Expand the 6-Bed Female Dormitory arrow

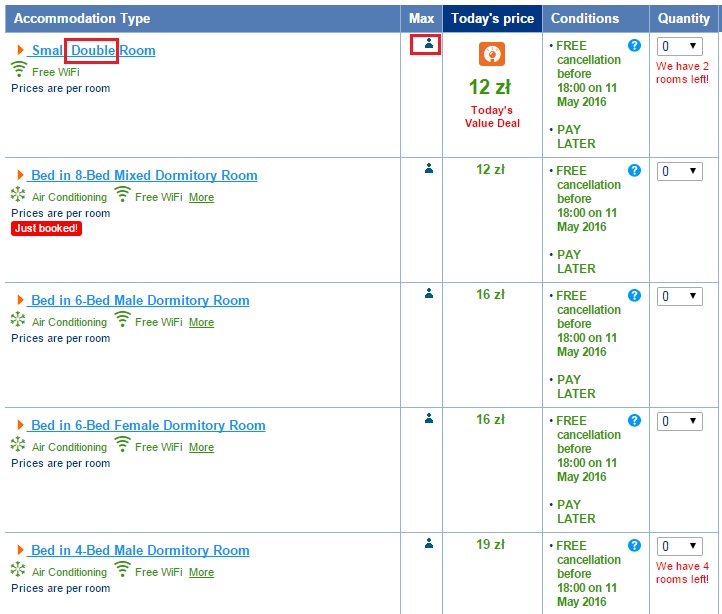(20, 425)
